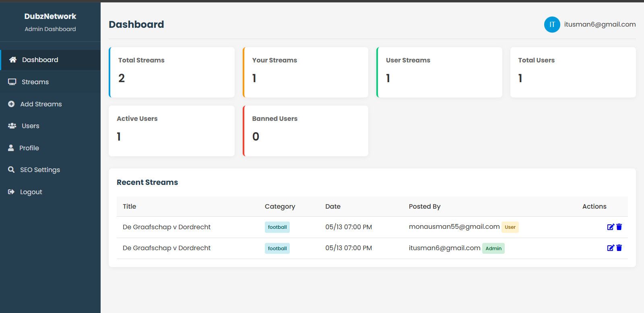Go to Add Streams page

[x=41, y=104]
